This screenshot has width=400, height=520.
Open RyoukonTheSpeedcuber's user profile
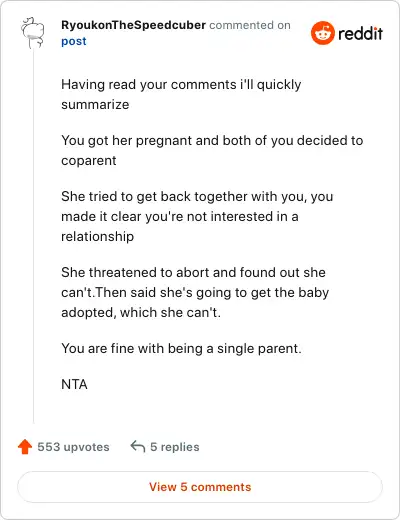(133, 25)
